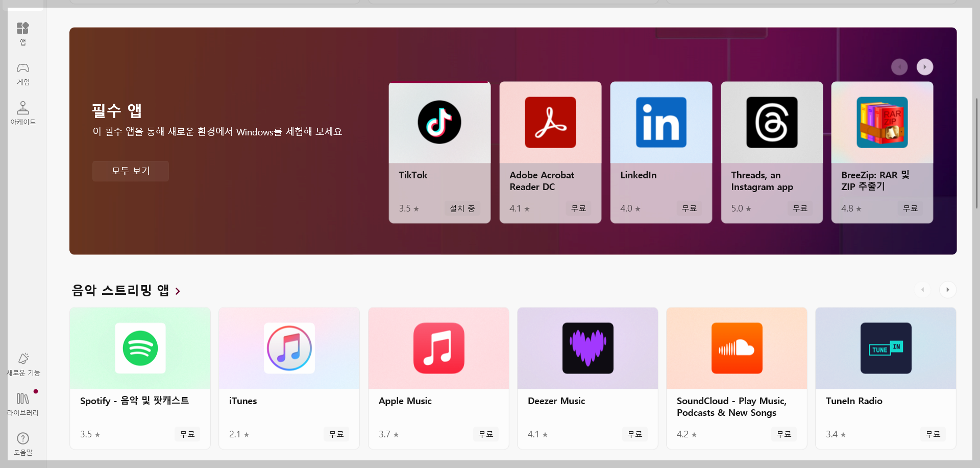Open 새로운 기능 in the sidebar
Image resolution: width=980 pixels, height=468 pixels.
[x=23, y=365]
